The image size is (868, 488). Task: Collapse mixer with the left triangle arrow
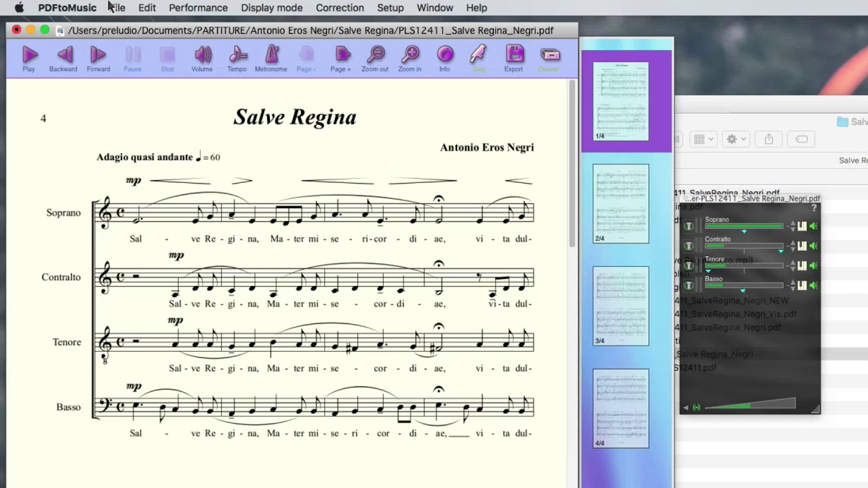[686, 407]
